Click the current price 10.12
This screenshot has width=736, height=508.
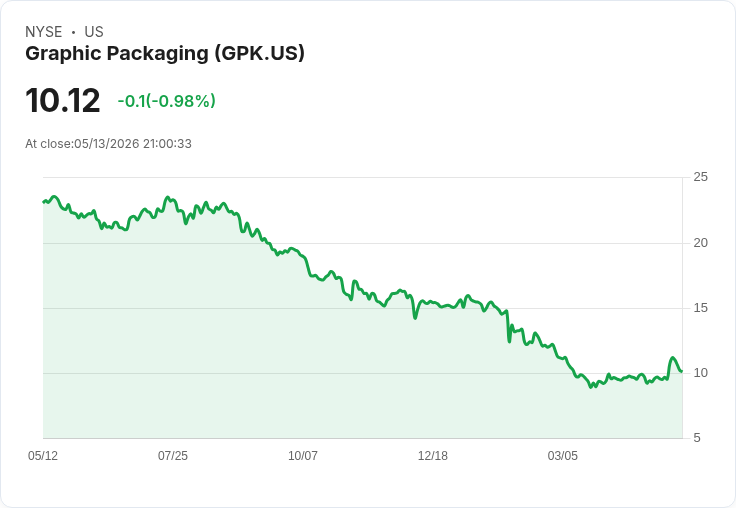[63, 100]
